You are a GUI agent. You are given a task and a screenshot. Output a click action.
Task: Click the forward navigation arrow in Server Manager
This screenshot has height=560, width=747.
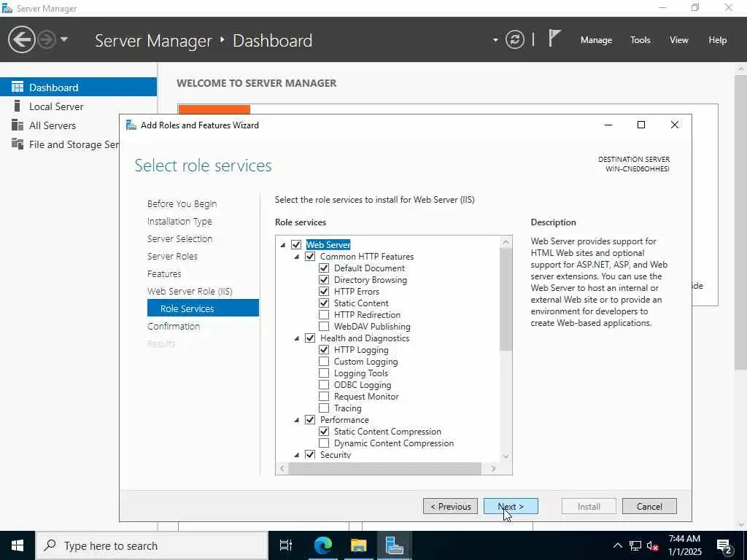[x=47, y=39]
